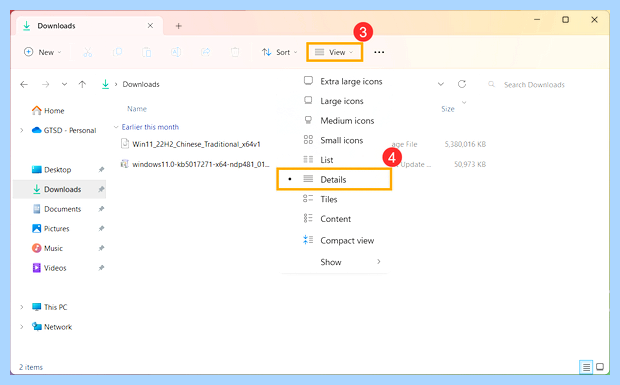This screenshot has height=385, width=620.
Task: Switch to large thumbnails icon in status bar
Action: point(600,367)
